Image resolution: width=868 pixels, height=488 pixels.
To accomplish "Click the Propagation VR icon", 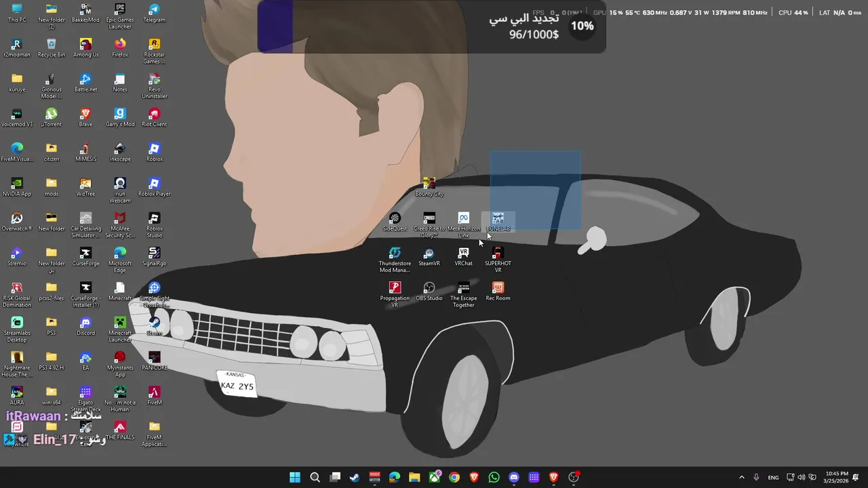I will pyautogui.click(x=395, y=295).
